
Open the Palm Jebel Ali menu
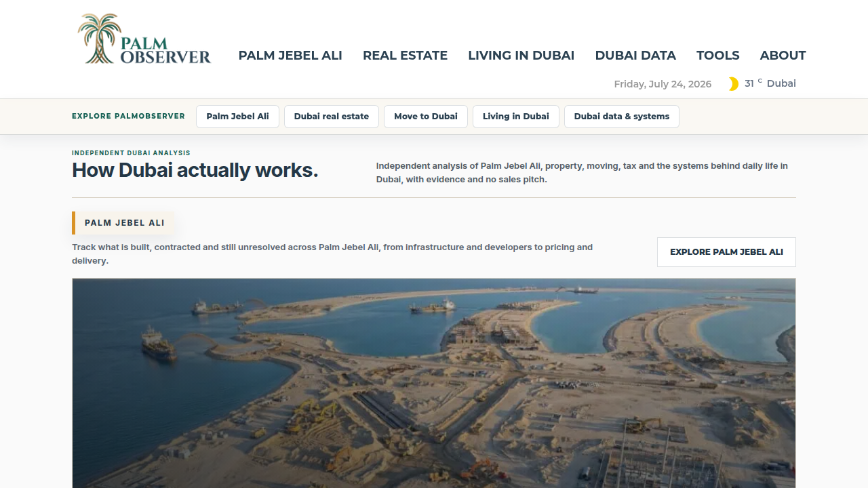click(290, 56)
